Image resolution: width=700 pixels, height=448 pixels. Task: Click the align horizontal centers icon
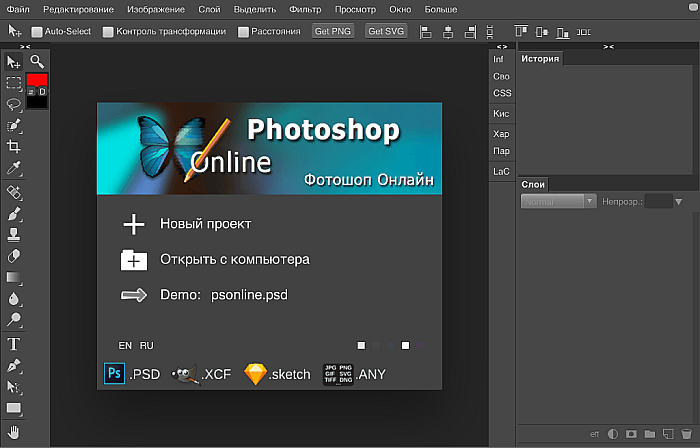coord(448,32)
